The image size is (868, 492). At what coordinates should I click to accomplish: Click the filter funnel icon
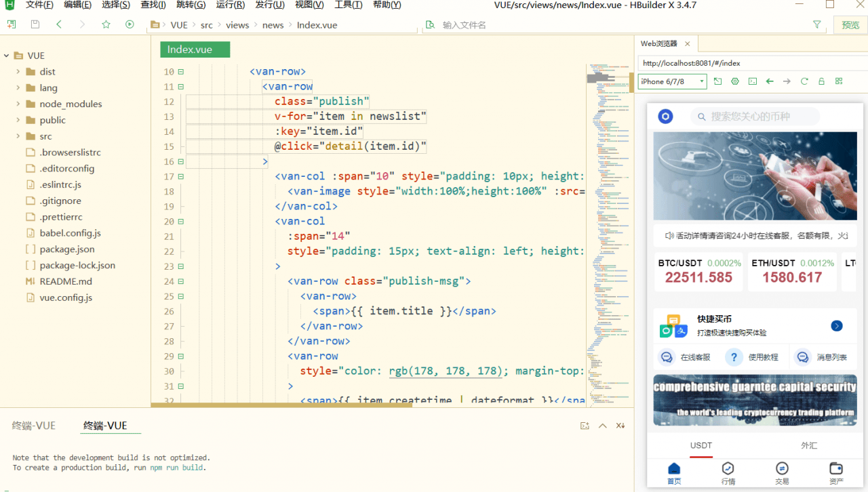point(816,24)
